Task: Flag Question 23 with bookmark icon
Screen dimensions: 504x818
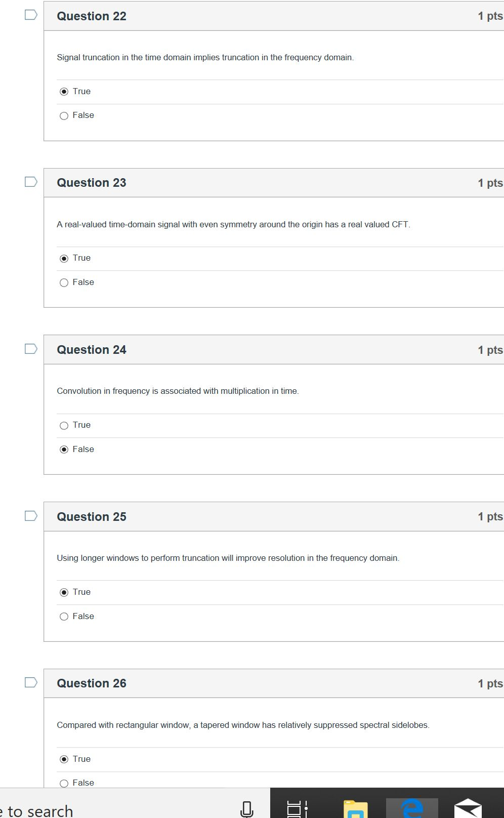Action: coord(31,182)
